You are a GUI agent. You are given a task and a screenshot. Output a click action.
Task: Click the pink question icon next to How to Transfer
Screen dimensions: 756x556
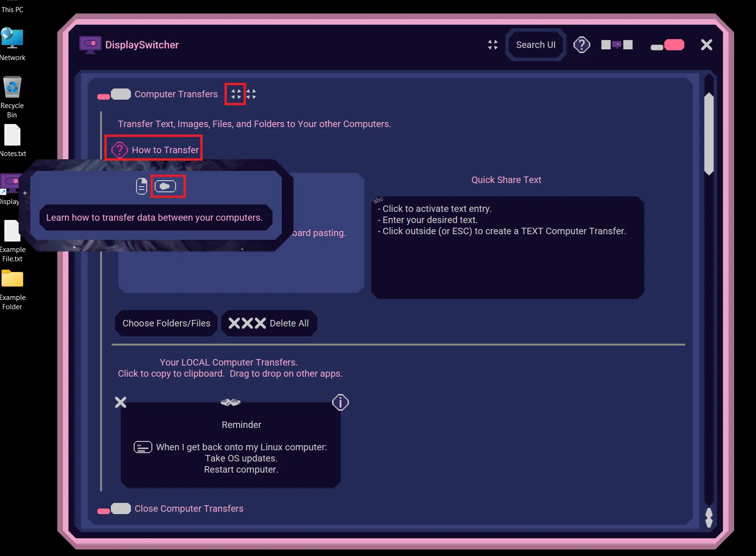[120, 150]
